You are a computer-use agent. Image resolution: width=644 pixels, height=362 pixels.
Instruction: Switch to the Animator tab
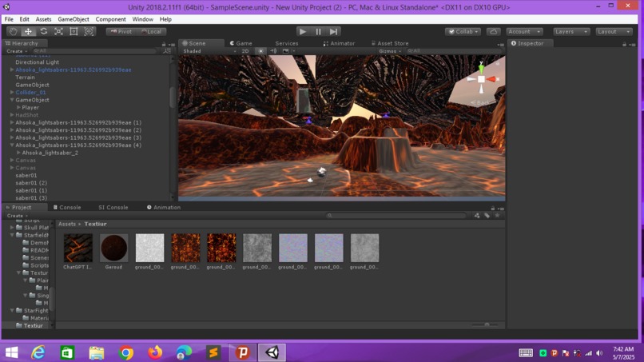(x=340, y=43)
